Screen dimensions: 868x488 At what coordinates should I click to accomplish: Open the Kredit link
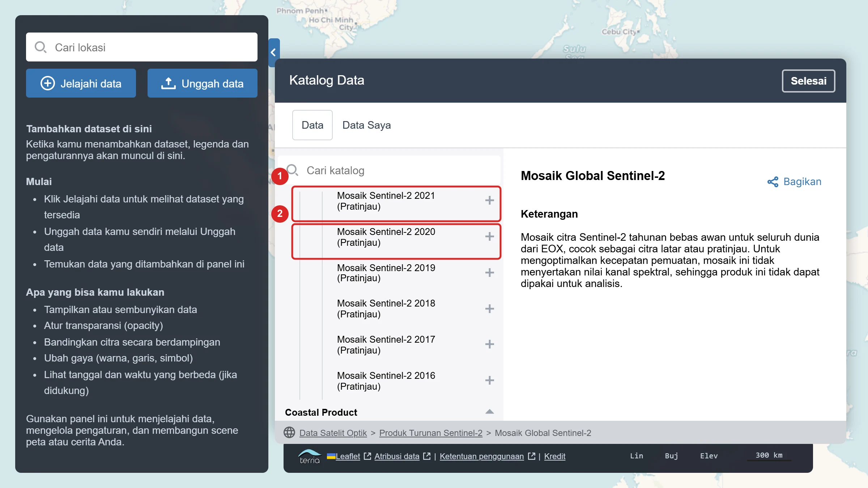coord(555,457)
